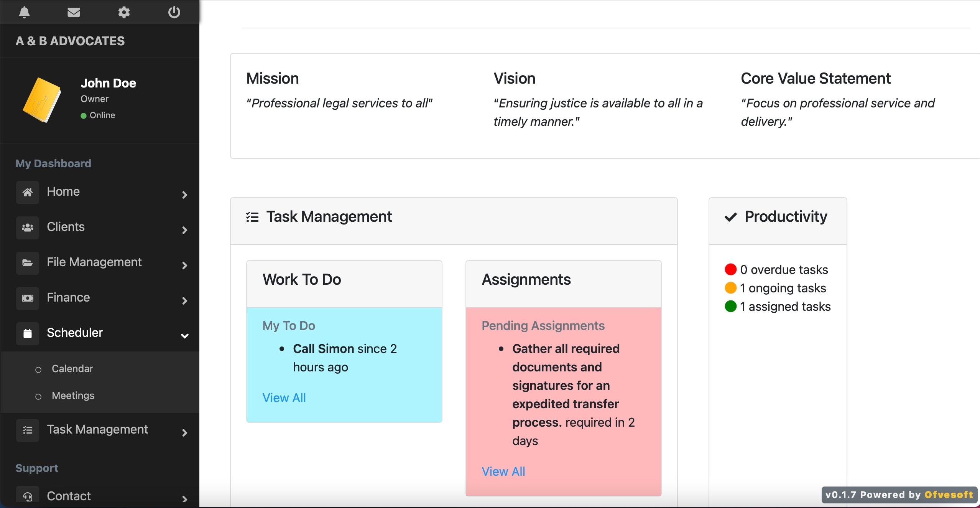Click View All in My To Do section
This screenshot has width=980, height=508.
click(x=283, y=397)
